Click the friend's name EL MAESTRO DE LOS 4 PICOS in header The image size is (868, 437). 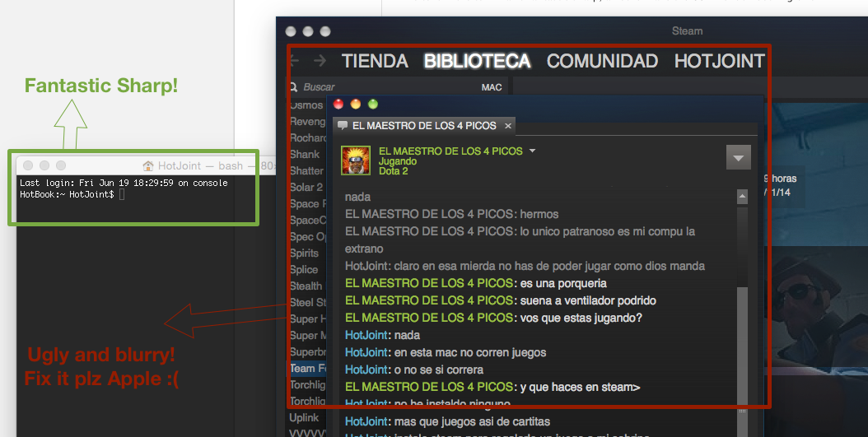tap(450, 151)
